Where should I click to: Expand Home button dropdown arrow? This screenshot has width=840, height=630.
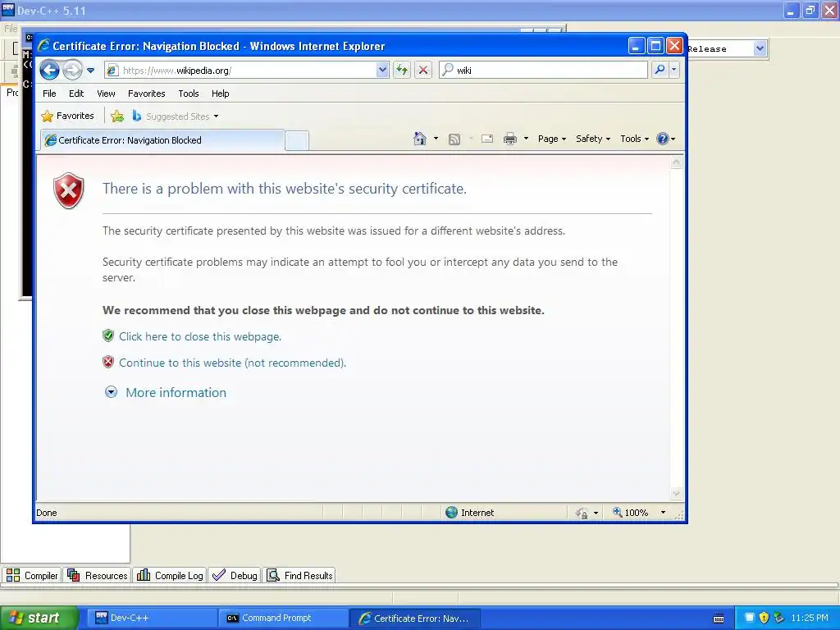point(436,139)
